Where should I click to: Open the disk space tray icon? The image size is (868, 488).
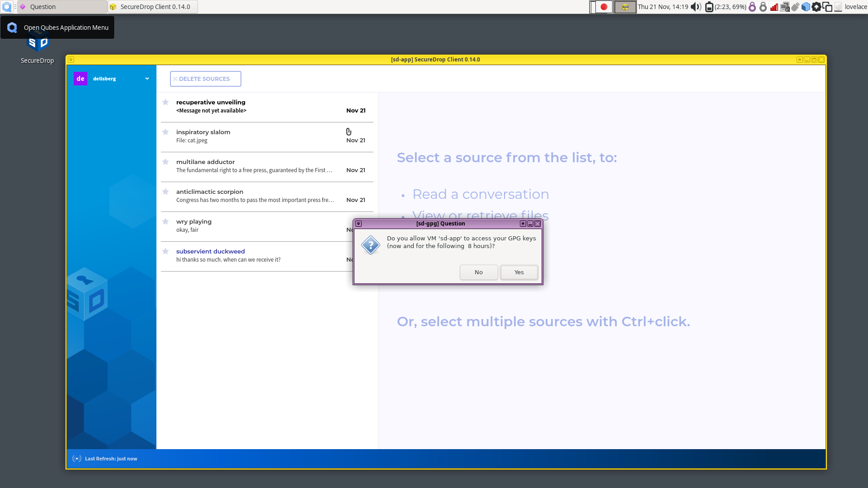coord(838,7)
